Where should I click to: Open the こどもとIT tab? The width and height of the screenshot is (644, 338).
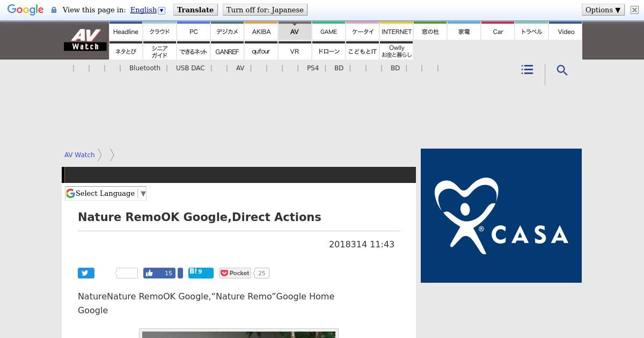[x=363, y=51]
